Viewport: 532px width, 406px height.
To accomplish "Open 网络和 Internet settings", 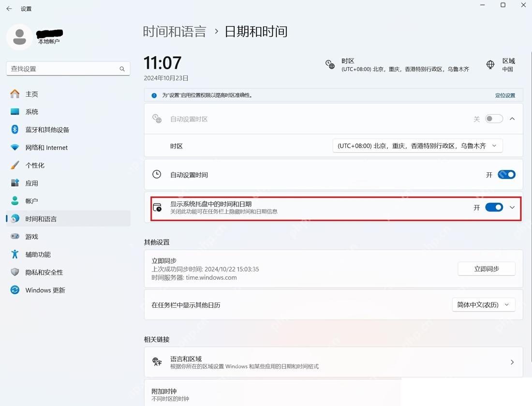I will click(x=68, y=147).
